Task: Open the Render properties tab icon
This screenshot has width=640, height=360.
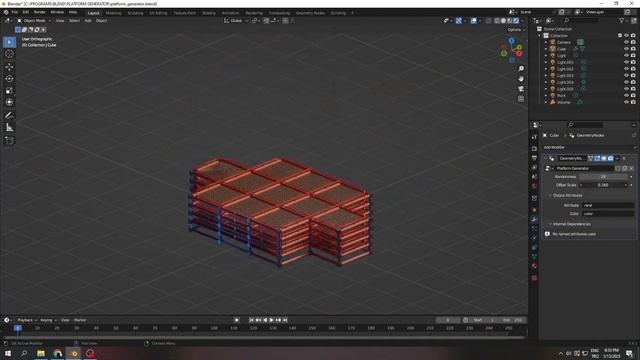Action: [534, 148]
